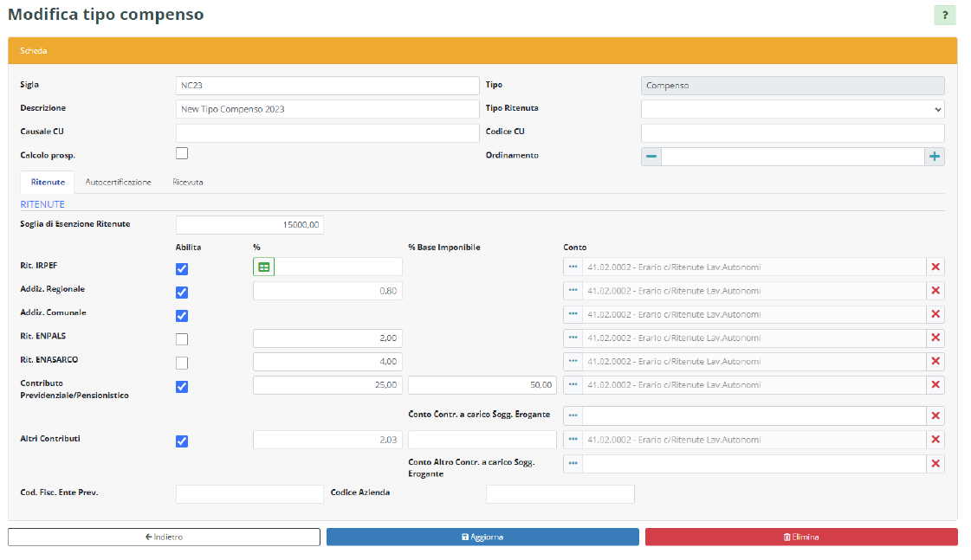Clear the Altri Contributi account with red X
This screenshot has width=971, height=560.
[x=935, y=440]
